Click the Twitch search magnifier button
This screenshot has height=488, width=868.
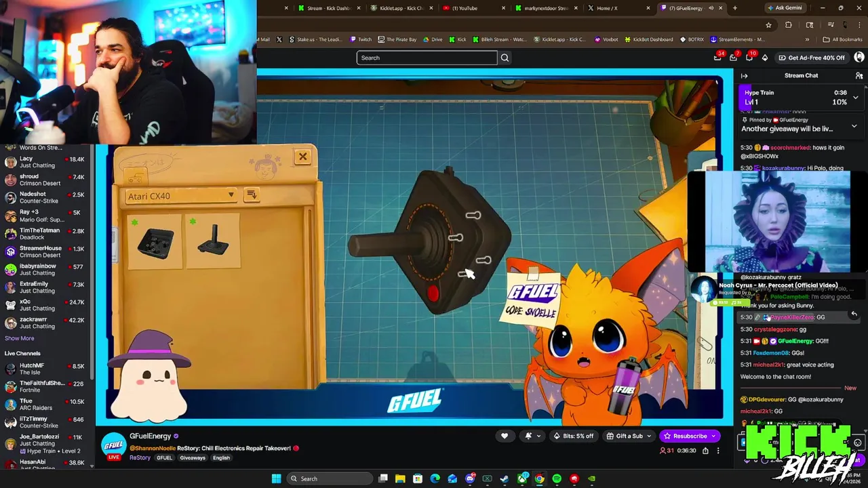[505, 58]
